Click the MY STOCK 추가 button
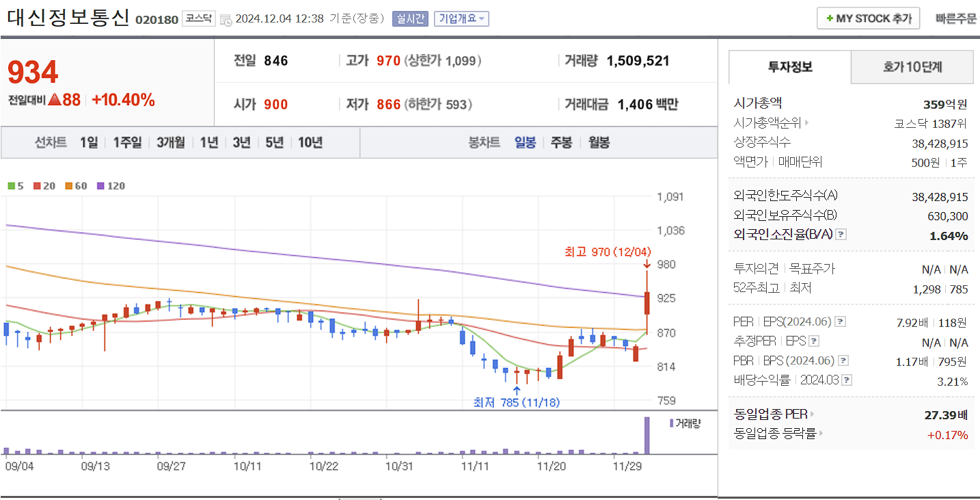Viewport: 980px width, 500px height. coord(868,18)
